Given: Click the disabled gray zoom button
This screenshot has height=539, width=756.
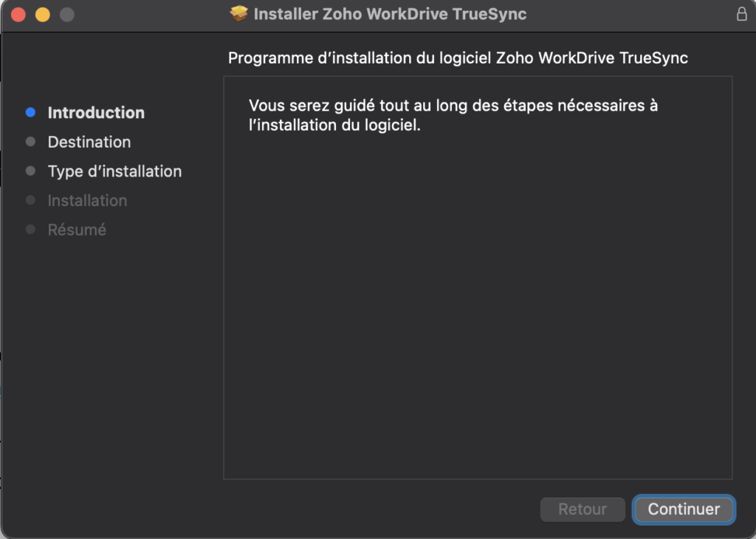Looking at the screenshot, I should click(x=67, y=15).
